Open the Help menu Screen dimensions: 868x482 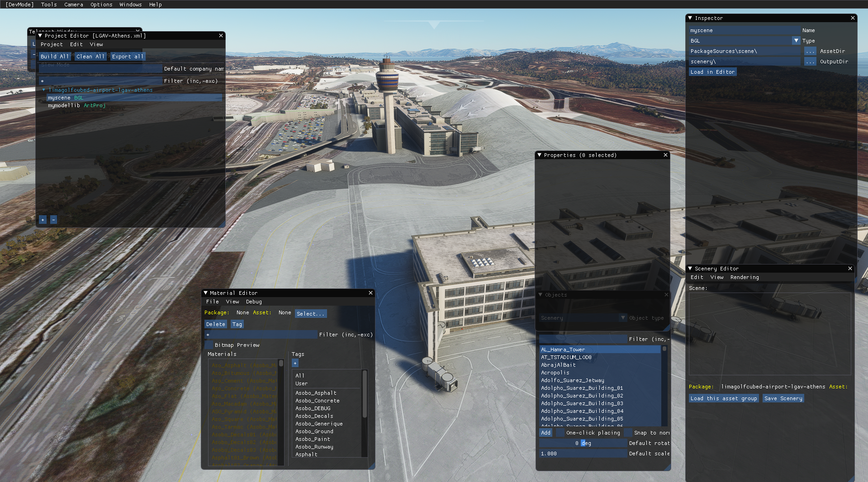pyautogui.click(x=156, y=5)
